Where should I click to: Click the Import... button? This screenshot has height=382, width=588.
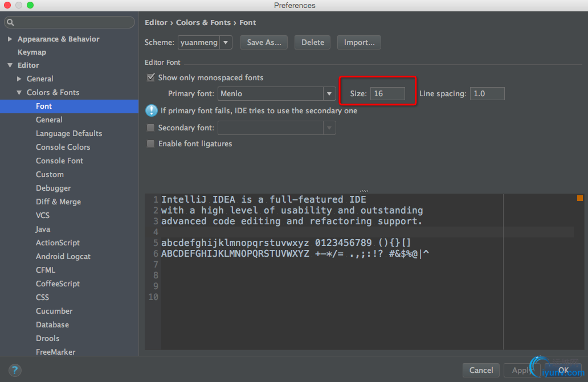pos(360,42)
